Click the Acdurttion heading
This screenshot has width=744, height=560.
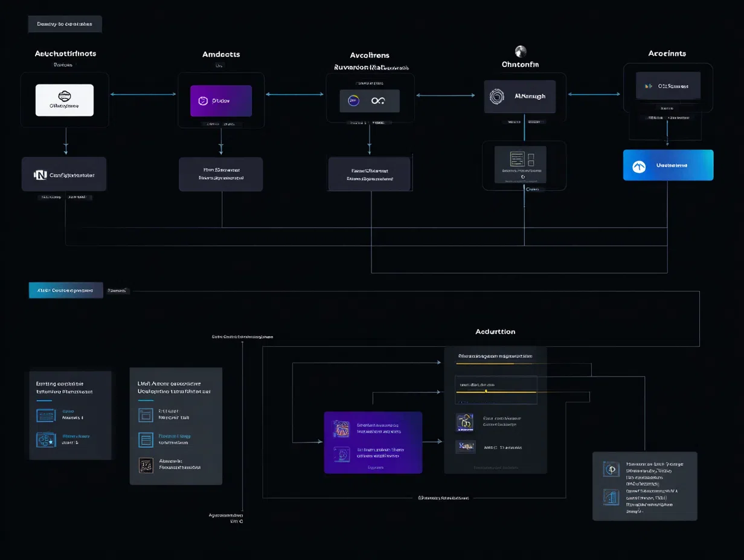[495, 331]
